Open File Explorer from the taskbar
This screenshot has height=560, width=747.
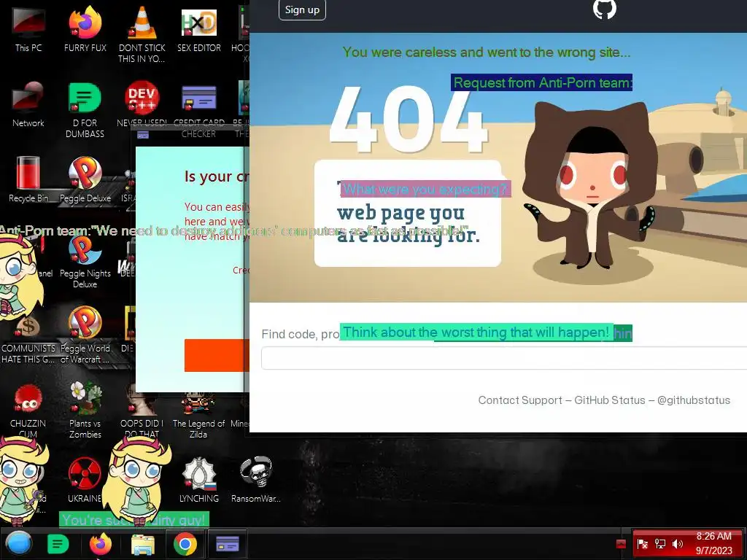[x=142, y=545]
